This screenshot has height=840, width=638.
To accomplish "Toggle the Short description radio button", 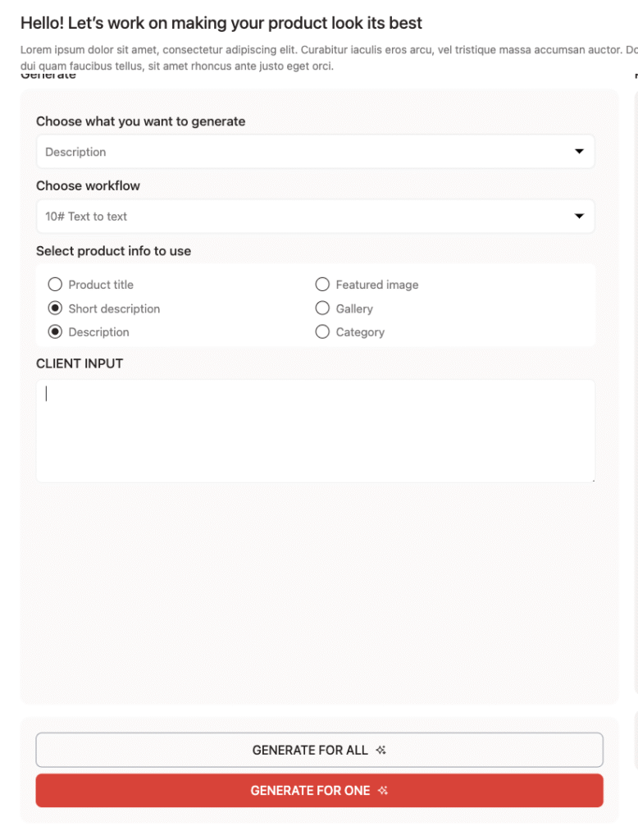I will coord(55,308).
